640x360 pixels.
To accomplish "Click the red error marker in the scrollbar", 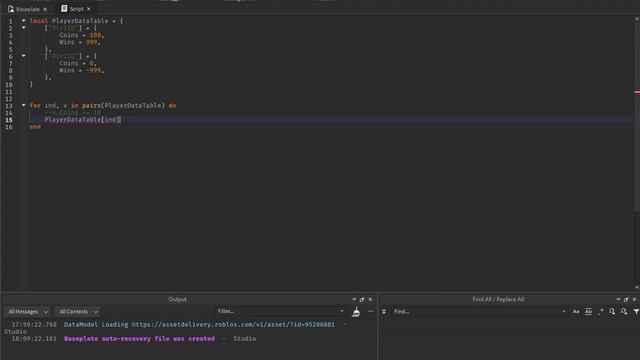I will [x=637, y=92].
